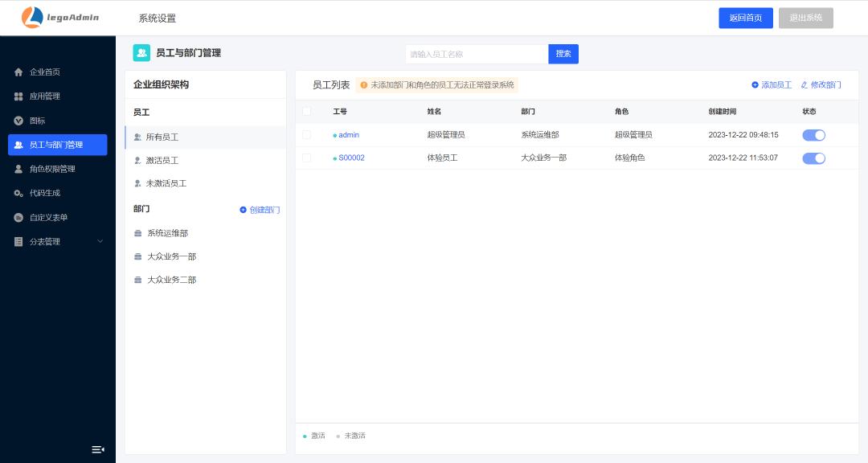Expand the 分表管理 submenu chevron
The image size is (868, 463).
tap(100, 241)
